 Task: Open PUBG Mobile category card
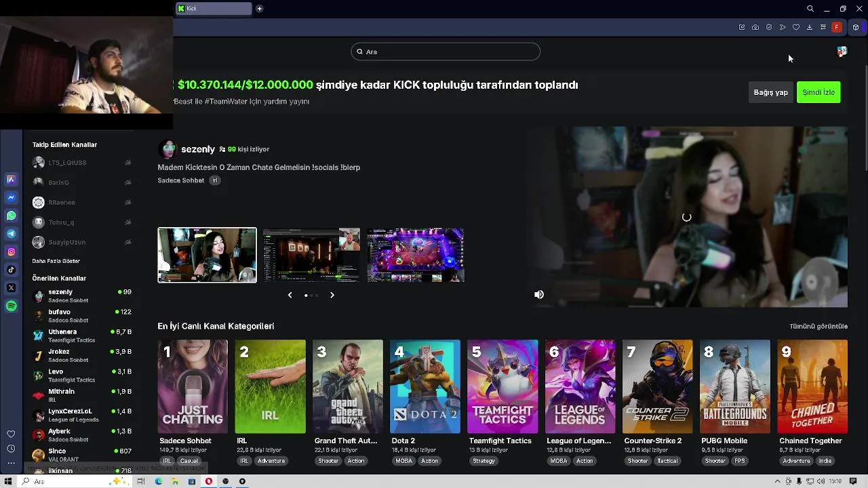(735, 386)
